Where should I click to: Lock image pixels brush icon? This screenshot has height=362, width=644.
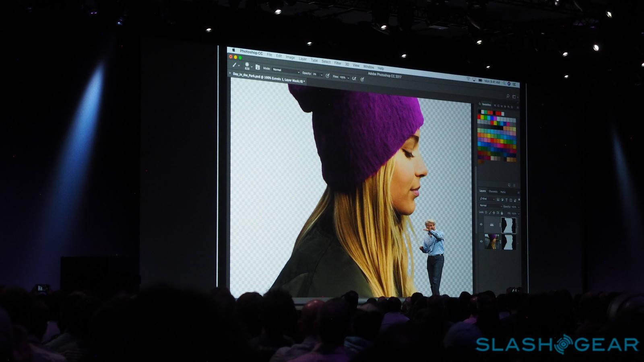[x=490, y=212]
